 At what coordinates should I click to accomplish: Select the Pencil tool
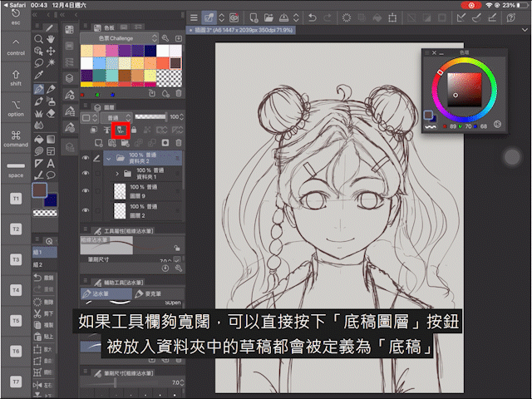coord(51,89)
